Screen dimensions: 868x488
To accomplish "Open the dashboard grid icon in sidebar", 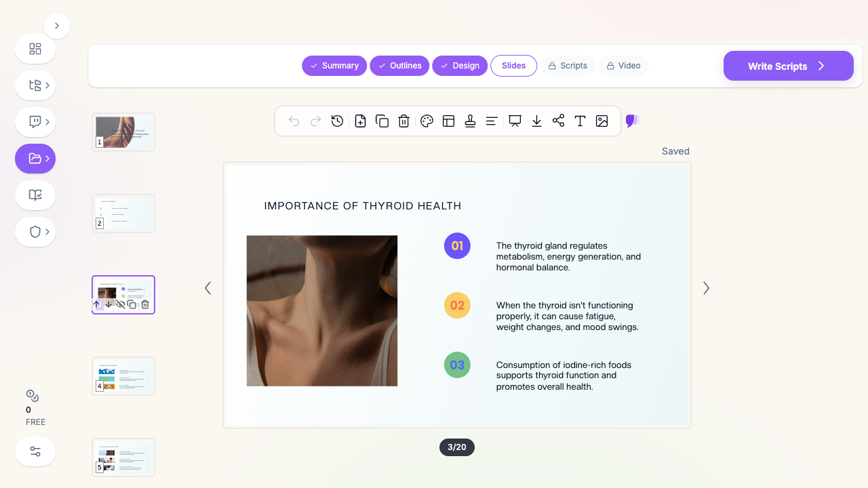I will click(x=35, y=49).
